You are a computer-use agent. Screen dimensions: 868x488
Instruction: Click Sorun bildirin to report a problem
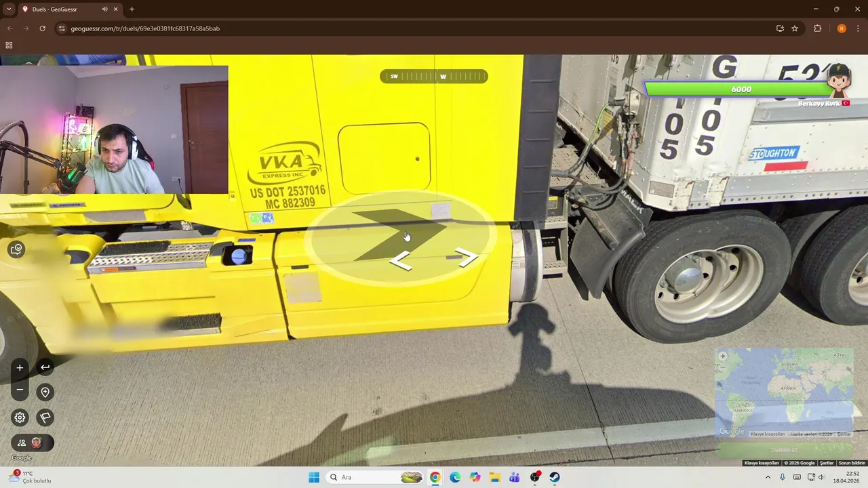coord(852,463)
